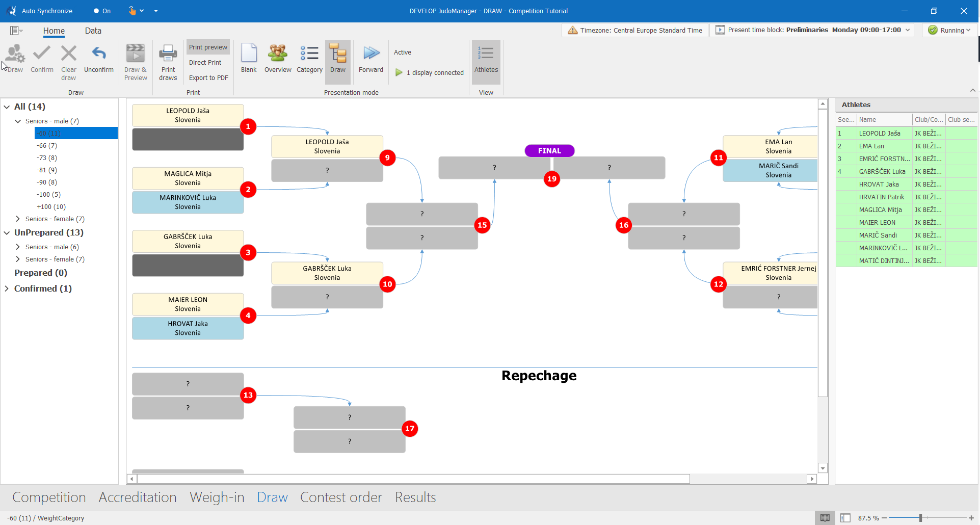Click match number 15 marker
The height and width of the screenshot is (525, 980).
482,225
